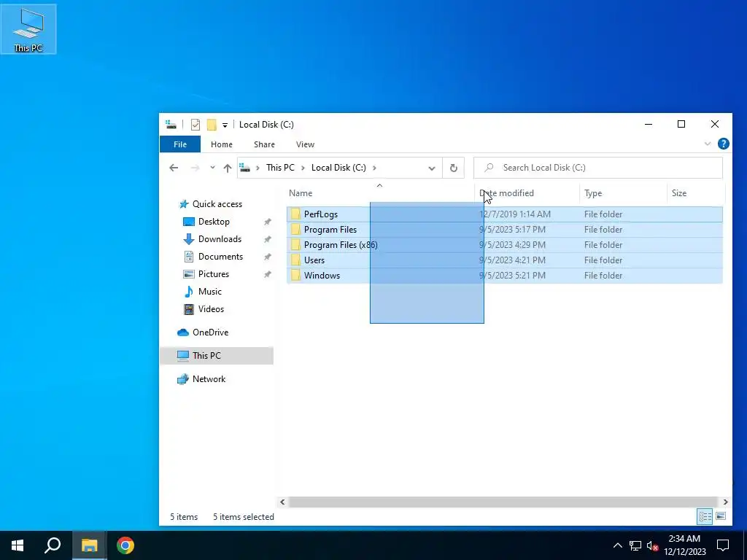Click the File folder type in Windows row
The width and height of the screenshot is (747, 560).
pos(603,275)
